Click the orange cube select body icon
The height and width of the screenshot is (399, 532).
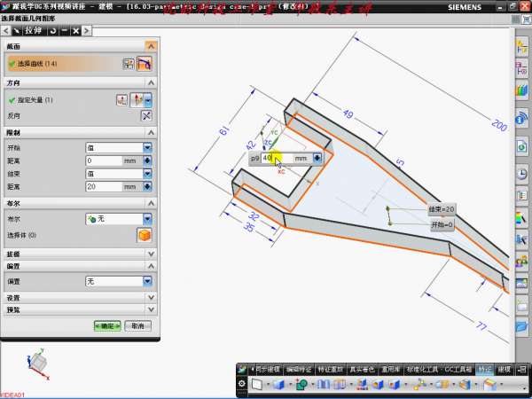(x=144, y=235)
